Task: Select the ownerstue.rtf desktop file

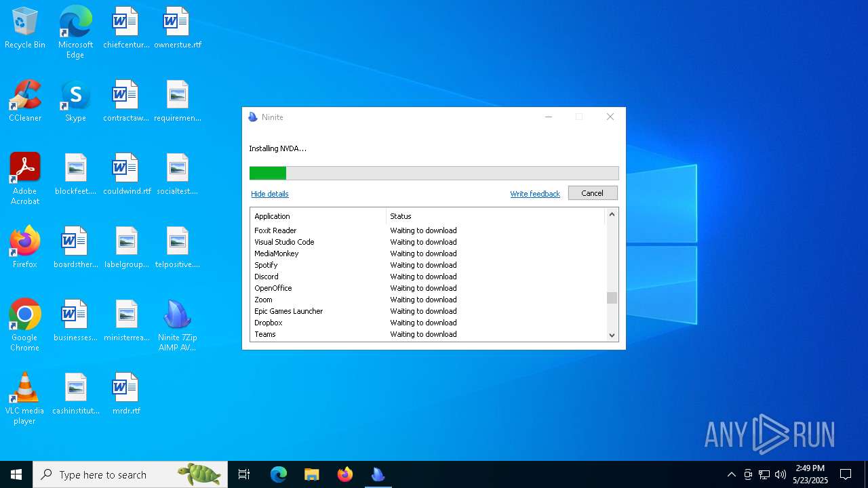Action: tap(178, 28)
